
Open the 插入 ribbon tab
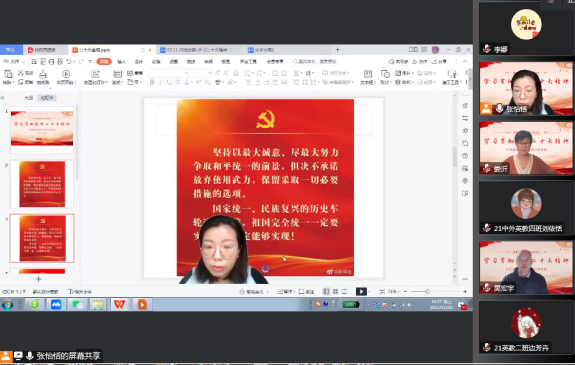(x=121, y=62)
